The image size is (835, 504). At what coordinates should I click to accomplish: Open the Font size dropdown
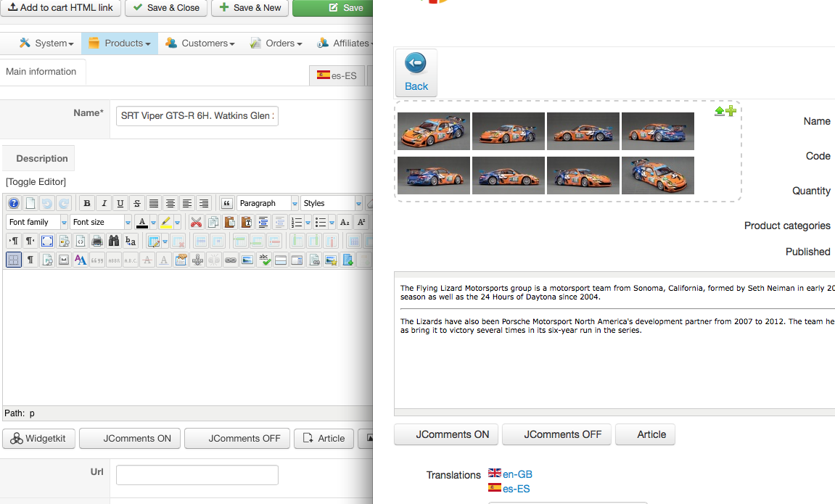(101, 222)
